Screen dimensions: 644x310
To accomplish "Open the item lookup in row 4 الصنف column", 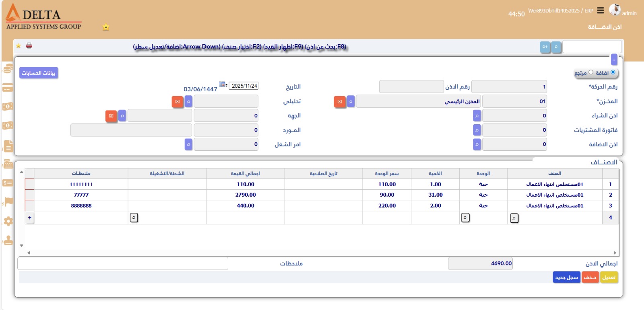I will click(514, 218).
